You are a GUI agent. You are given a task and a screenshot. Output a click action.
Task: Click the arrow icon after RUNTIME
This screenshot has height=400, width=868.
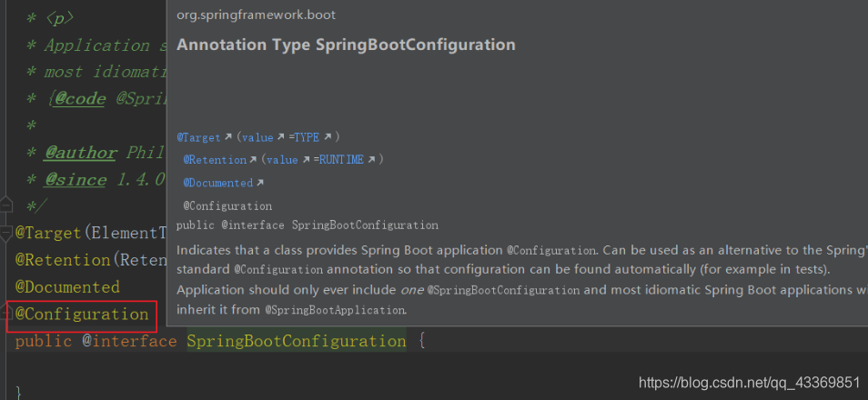[x=370, y=159]
